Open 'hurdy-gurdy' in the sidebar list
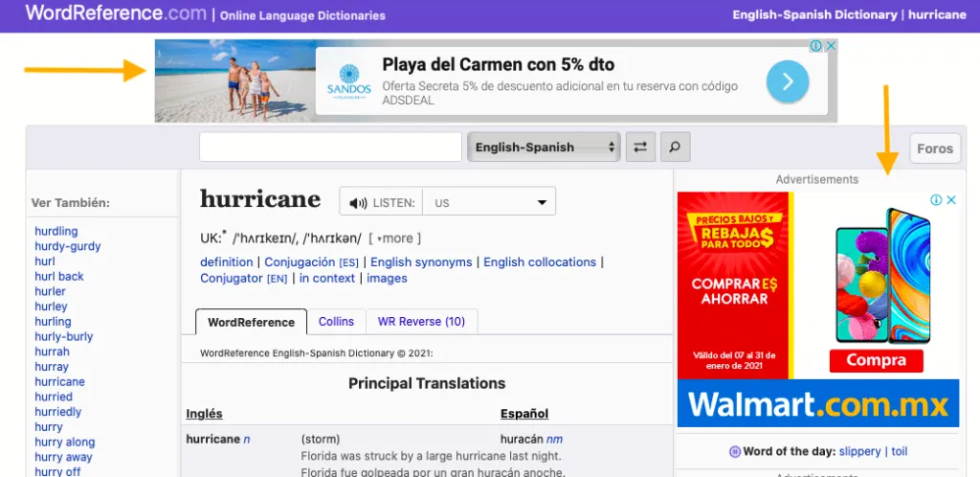This screenshot has height=477, width=980. 68,246
